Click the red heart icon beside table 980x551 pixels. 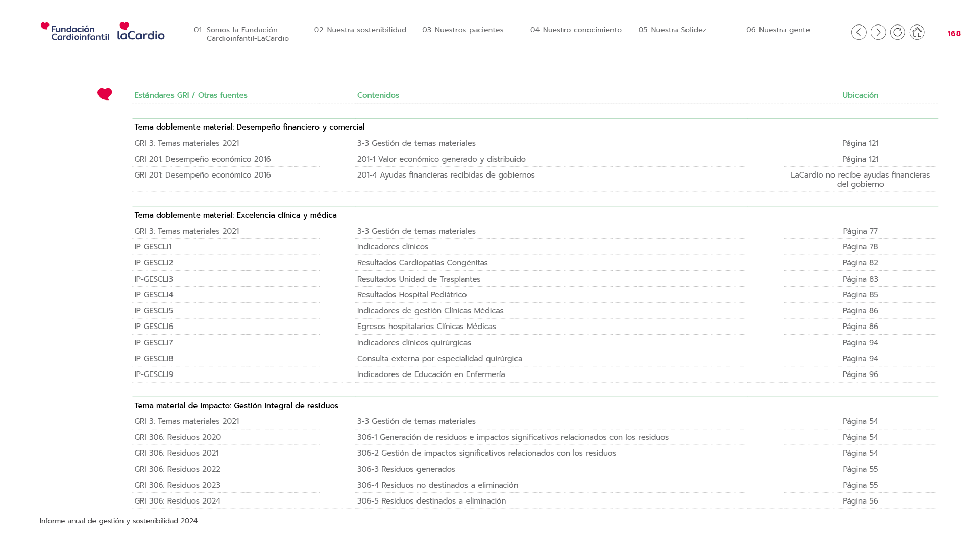coord(105,94)
